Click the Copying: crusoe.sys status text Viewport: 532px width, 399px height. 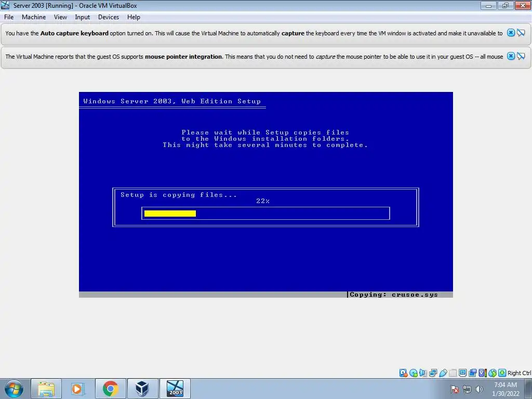point(394,295)
